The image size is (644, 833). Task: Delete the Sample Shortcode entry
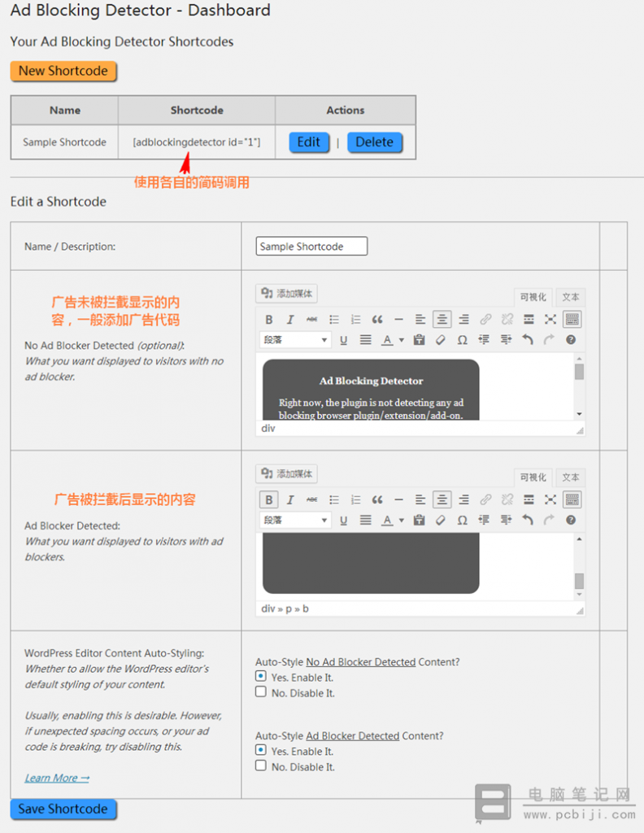pyautogui.click(x=375, y=142)
